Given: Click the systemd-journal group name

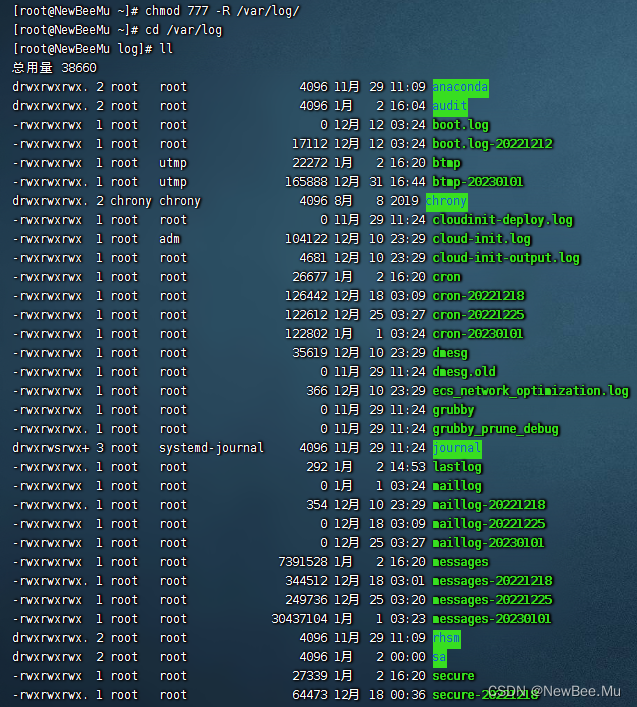Looking at the screenshot, I should tap(211, 448).
